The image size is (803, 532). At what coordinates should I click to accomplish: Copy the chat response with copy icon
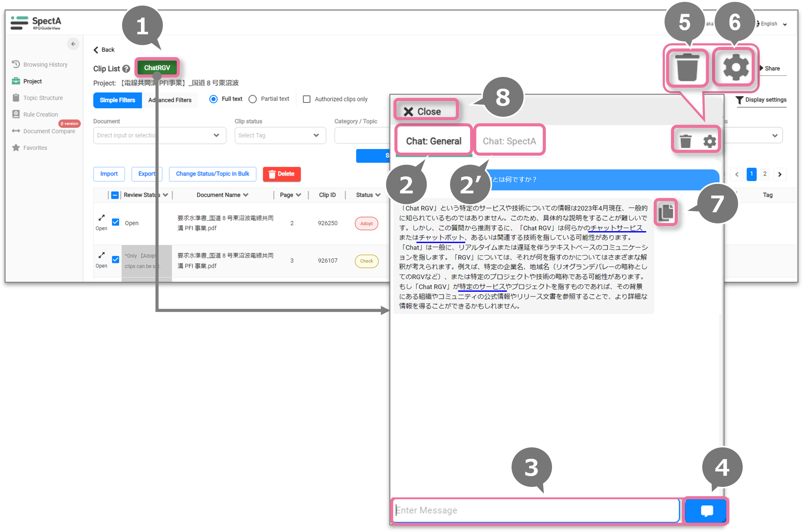(665, 212)
